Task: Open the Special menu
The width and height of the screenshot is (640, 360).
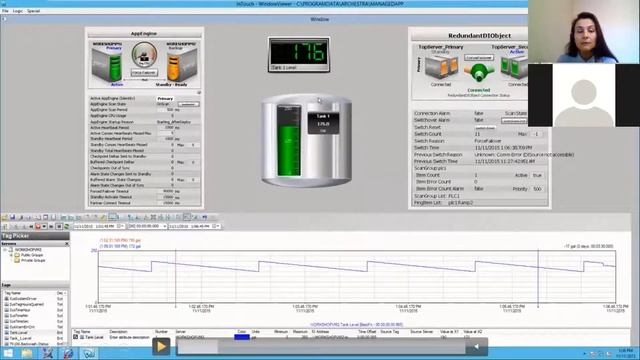Action: (33, 11)
